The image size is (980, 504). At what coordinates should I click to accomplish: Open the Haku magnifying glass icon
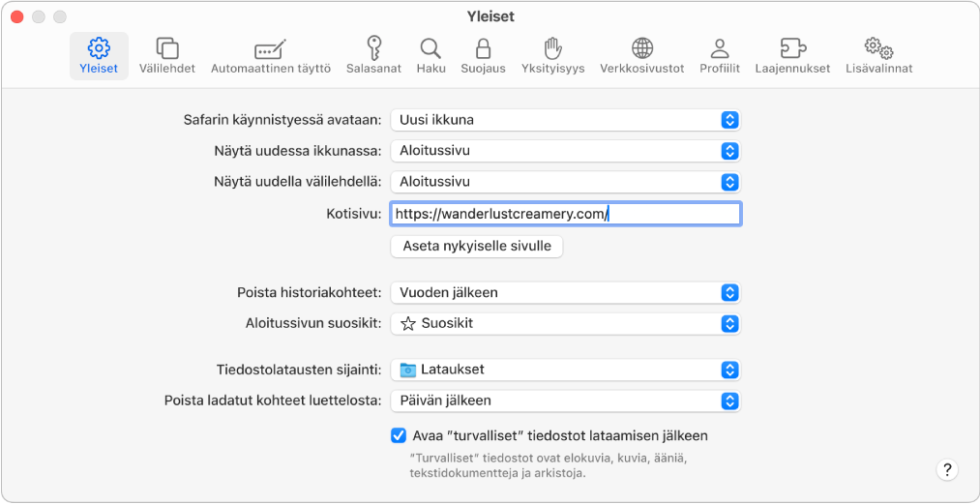tap(431, 48)
